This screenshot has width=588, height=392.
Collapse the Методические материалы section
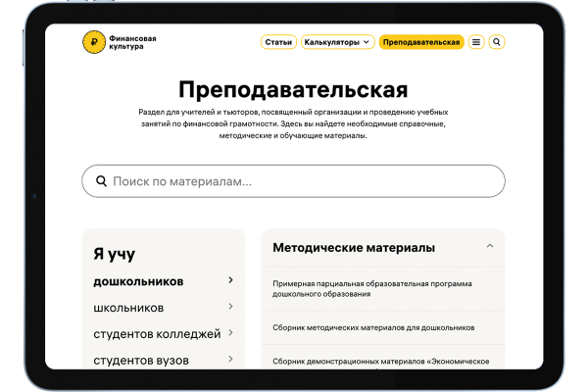pos(489,247)
